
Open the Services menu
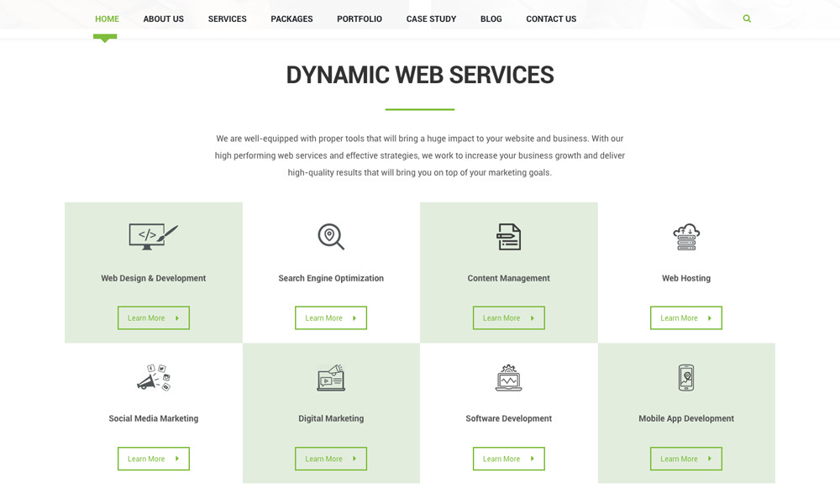click(x=227, y=18)
